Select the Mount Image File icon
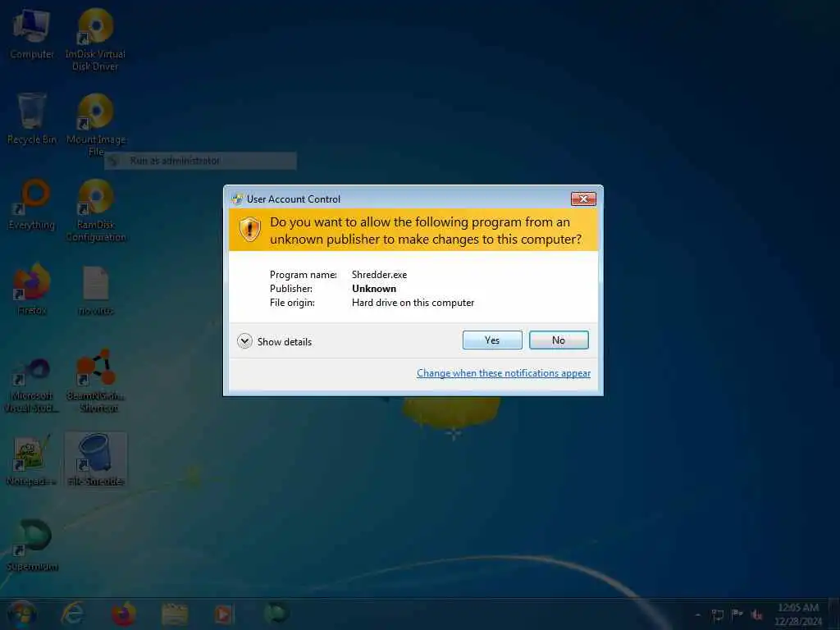Viewport: 840px width, 630px height. (96, 125)
